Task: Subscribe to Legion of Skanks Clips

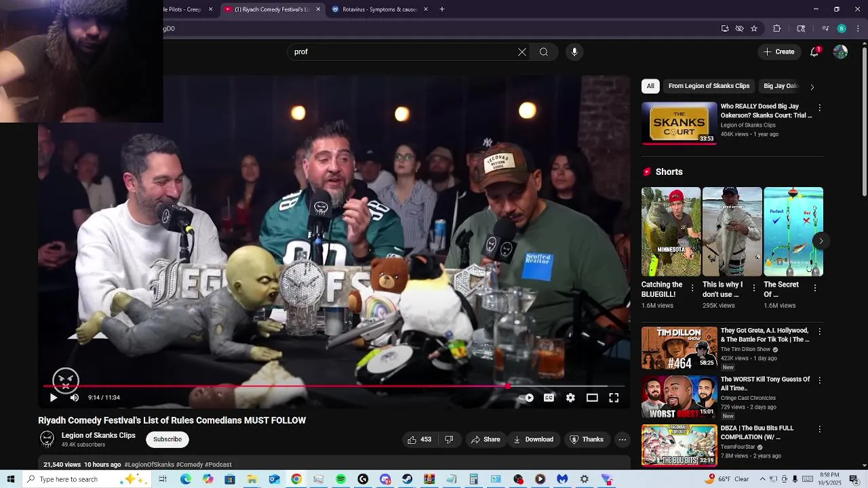Action: point(167,439)
